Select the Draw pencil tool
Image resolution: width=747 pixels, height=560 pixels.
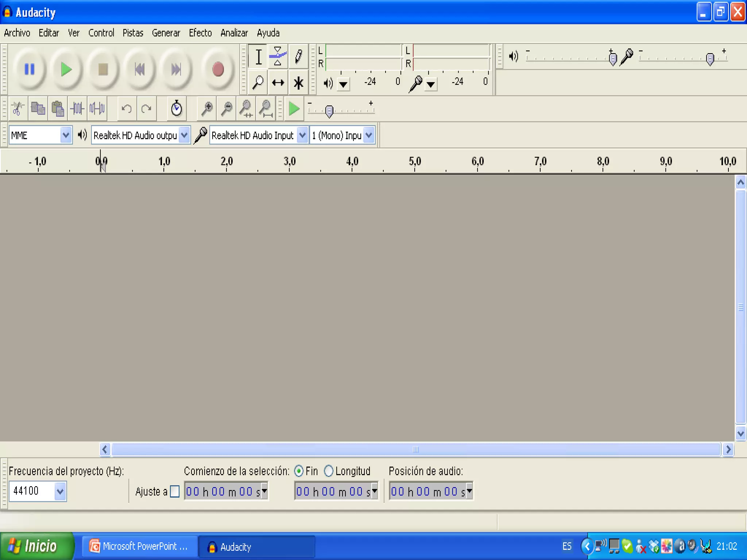[x=298, y=57]
